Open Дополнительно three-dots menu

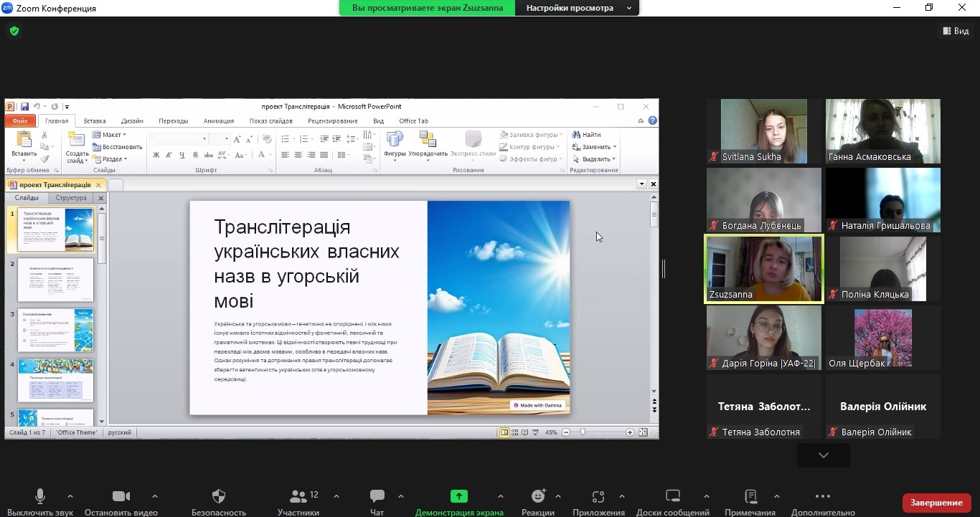823,496
